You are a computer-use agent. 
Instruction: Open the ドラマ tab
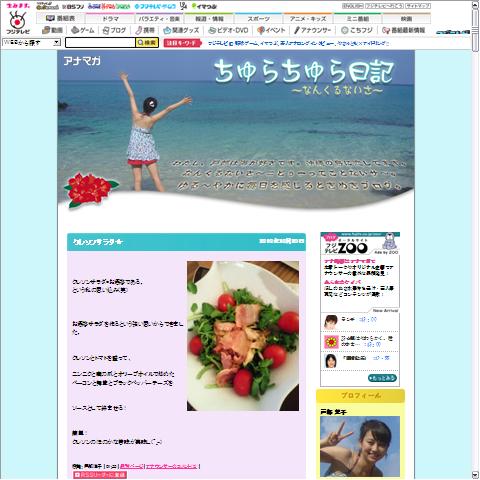click(110, 18)
